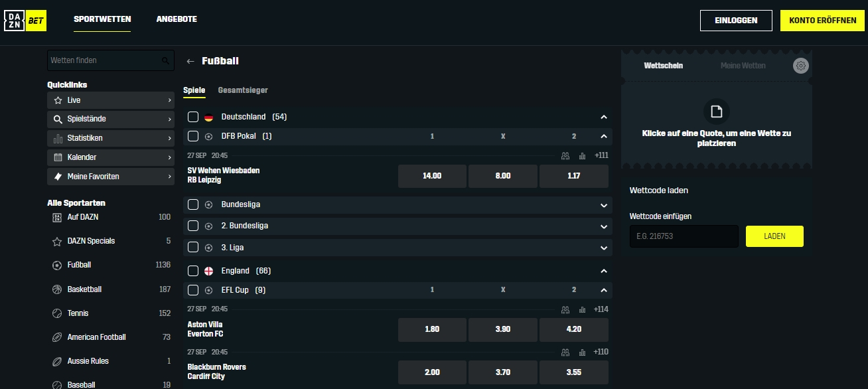
Task: Open the Angebote menu tab
Action: tap(177, 20)
